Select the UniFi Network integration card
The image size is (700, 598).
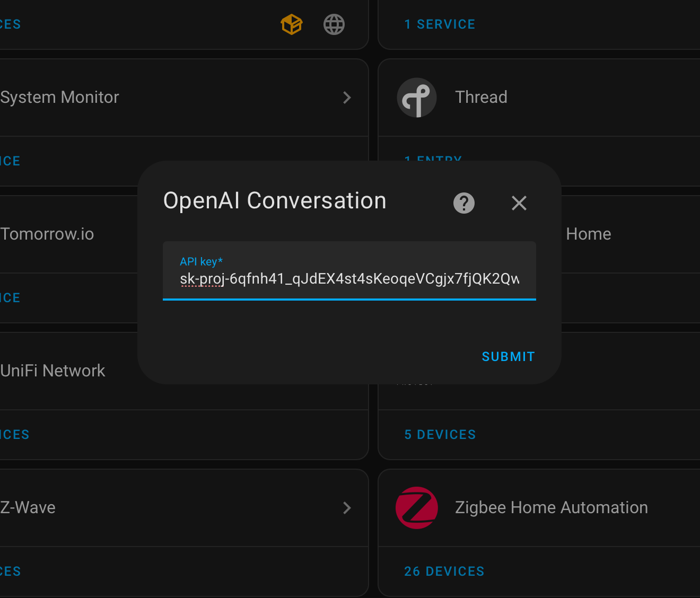pyautogui.click(x=53, y=370)
